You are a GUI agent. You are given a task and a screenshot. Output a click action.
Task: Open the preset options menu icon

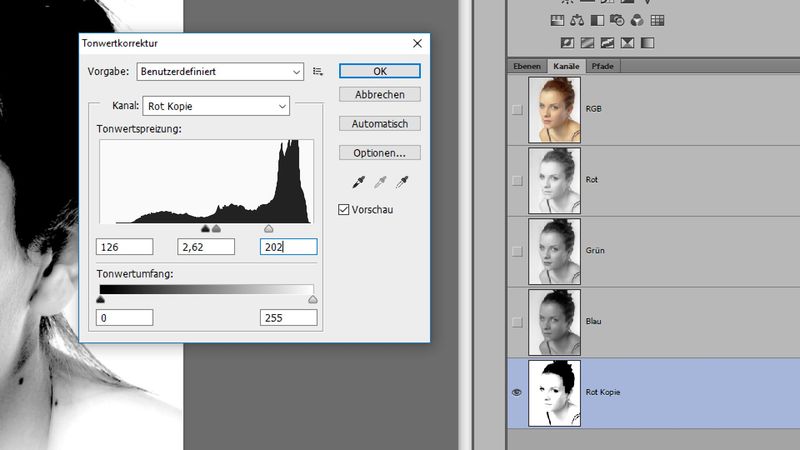point(318,71)
